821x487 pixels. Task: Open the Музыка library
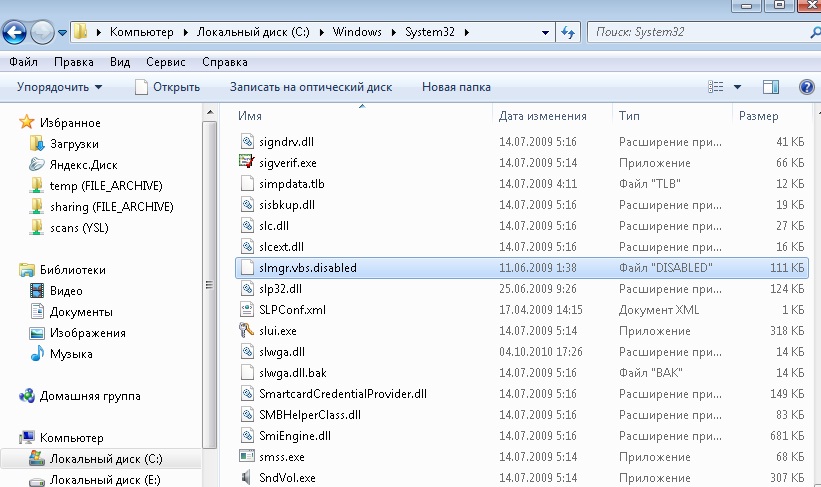coord(71,354)
